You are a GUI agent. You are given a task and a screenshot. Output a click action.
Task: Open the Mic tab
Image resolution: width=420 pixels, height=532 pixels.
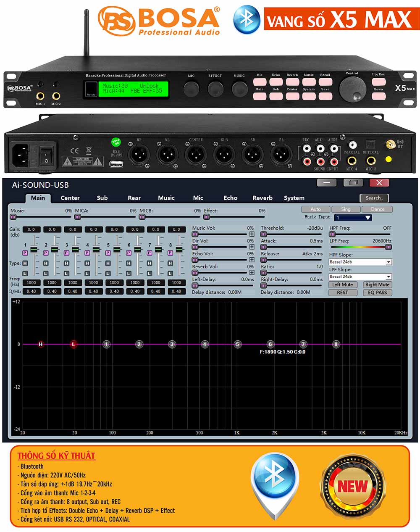pyautogui.click(x=198, y=198)
